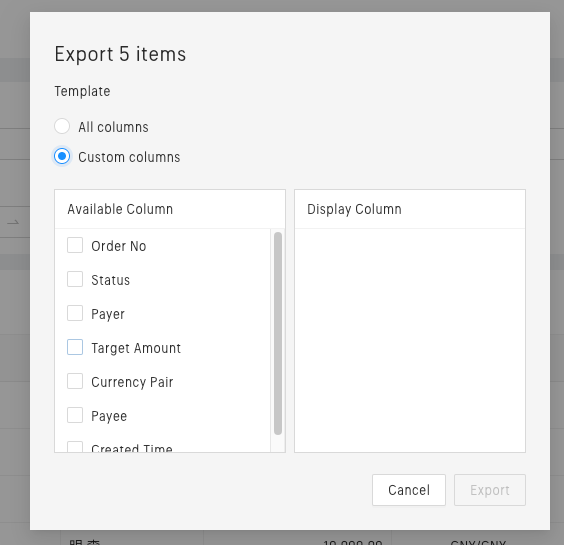Check the Target Amount checkbox
The width and height of the screenshot is (564, 545).
coord(75,347)
